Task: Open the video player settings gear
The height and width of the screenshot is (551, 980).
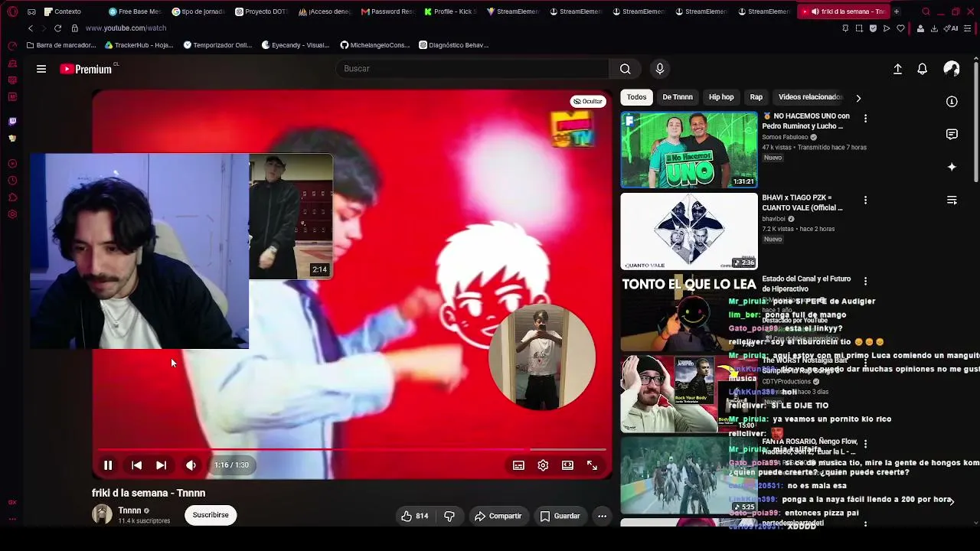Action: [543, 465]
